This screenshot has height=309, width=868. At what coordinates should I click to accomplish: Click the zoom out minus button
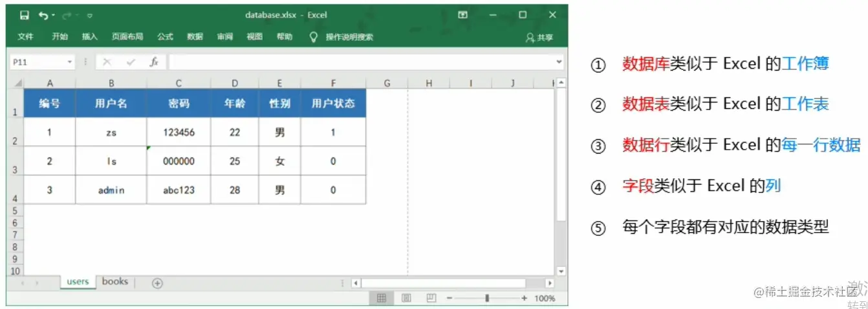pyautogui.click(x=450, y=298)
